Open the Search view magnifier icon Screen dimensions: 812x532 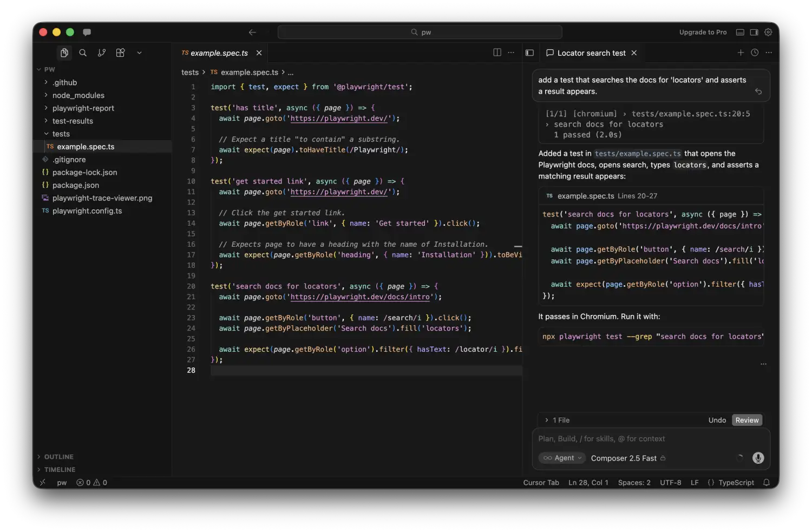point(83,52)
